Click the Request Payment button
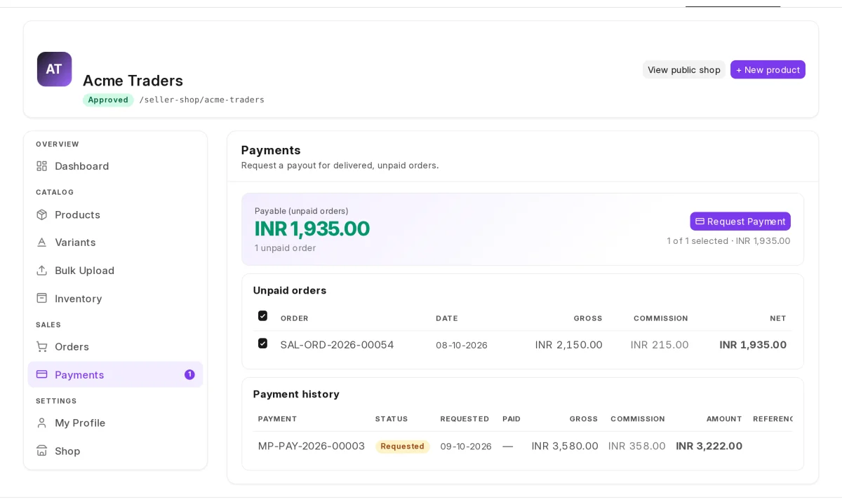This screenshot has width=842, height=504. point(740,222)
